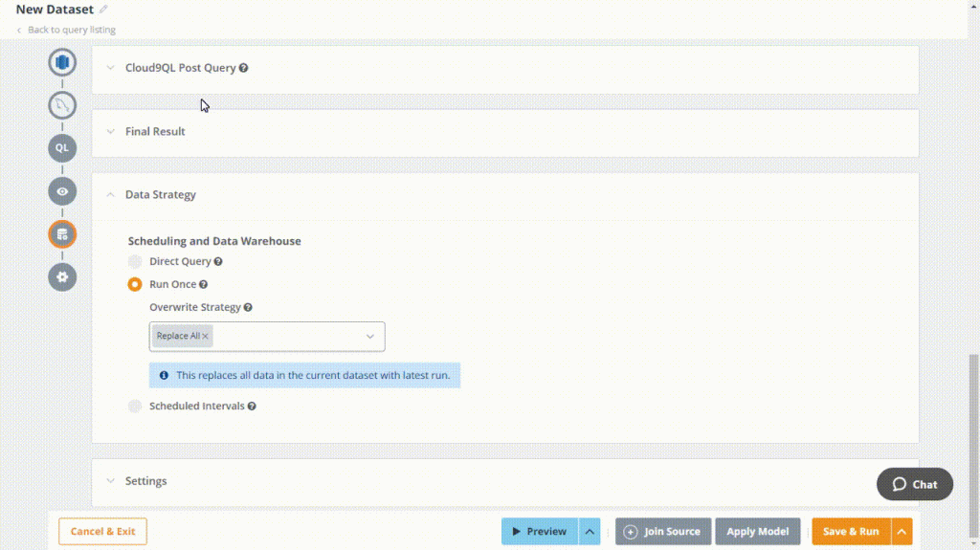Jump to the QL post query step
The image size is (980, 550).
tap(62, 148)
